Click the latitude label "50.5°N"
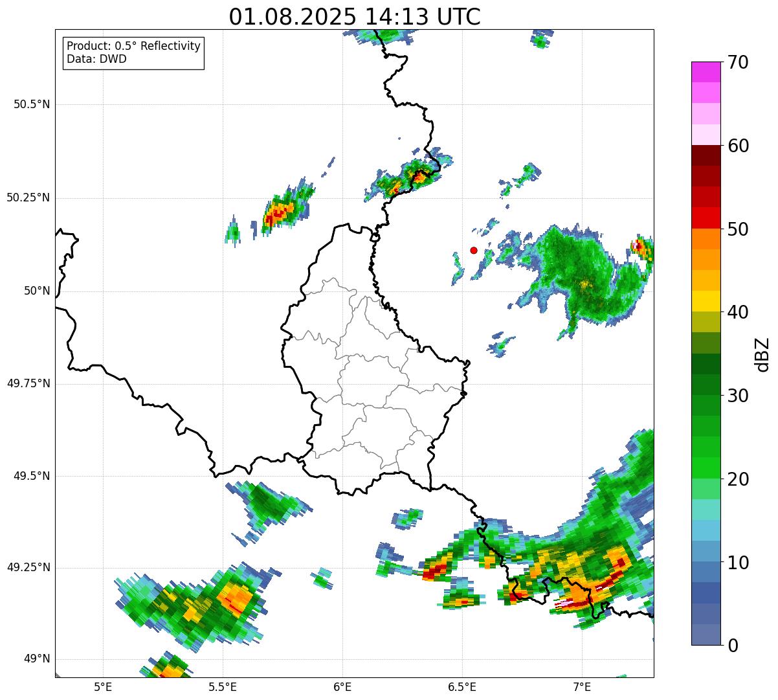Screen dimensions: 778x700 coord(31,104)
